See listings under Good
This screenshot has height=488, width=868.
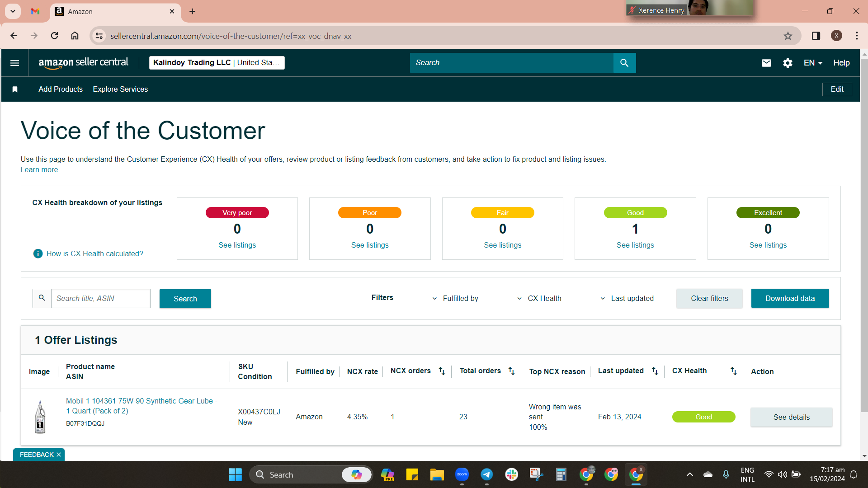[635, 245]
